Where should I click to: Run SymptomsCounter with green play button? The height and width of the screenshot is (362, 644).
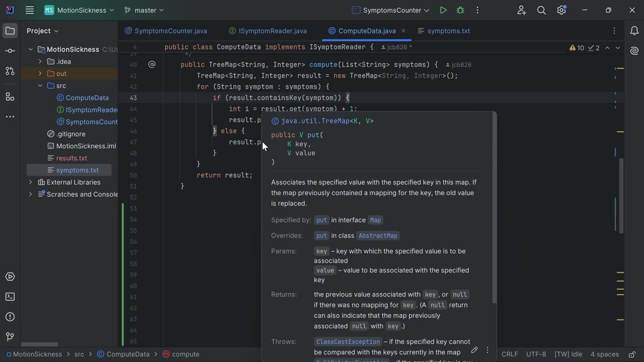(x=443, y=10)
